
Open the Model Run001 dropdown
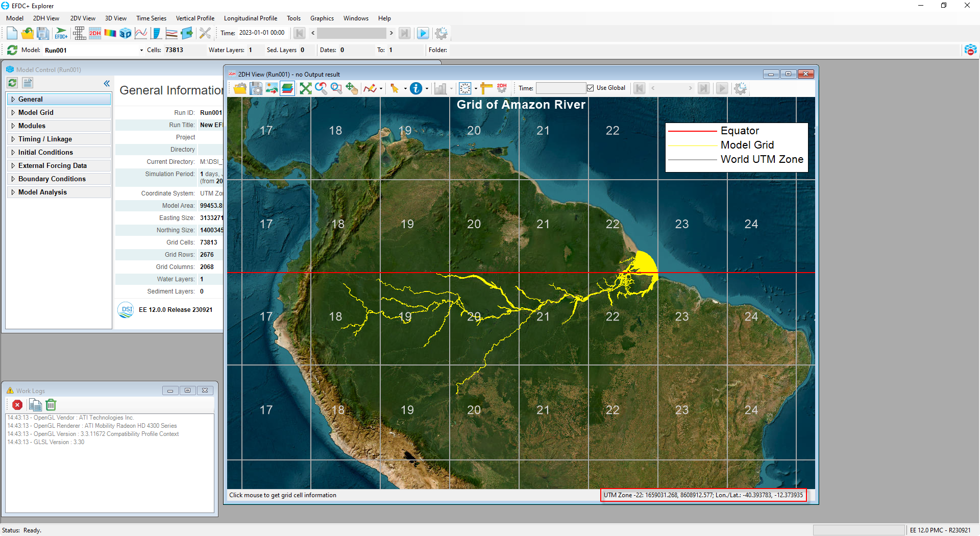(x=141, y=50)
